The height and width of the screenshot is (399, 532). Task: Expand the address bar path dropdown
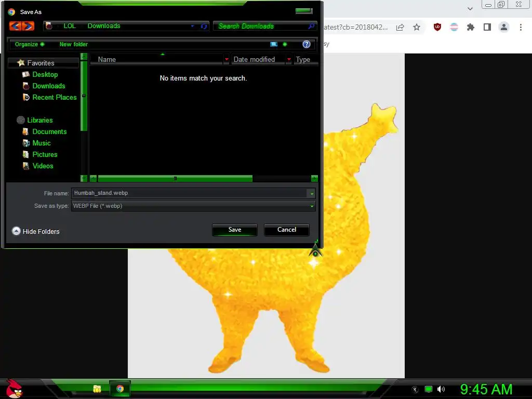(x=192, y=26)
